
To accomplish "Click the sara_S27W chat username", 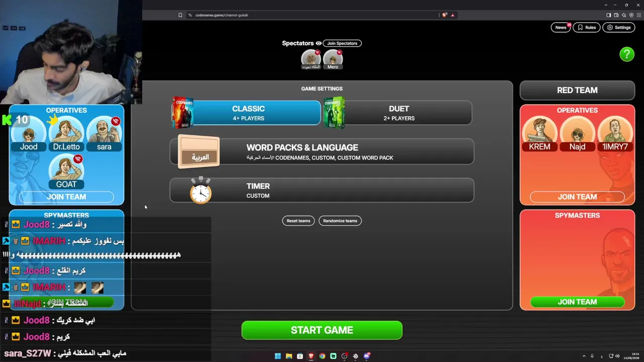I will click(x=28, y=353).
